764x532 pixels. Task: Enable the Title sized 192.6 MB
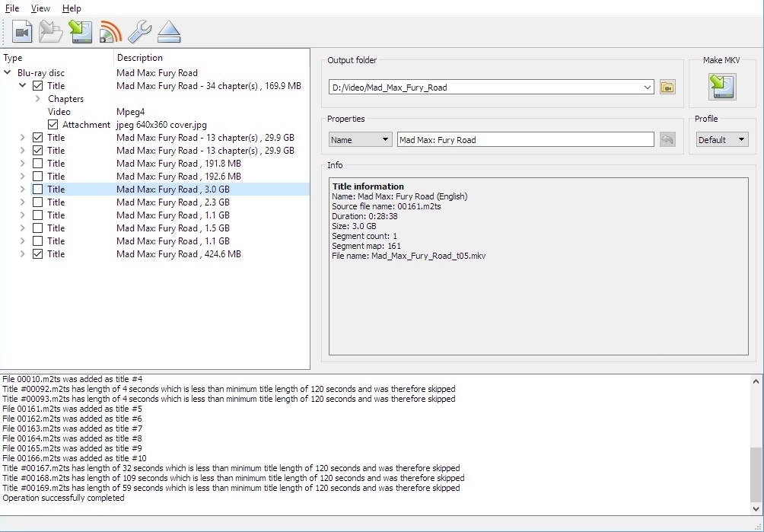pos(37,176)
